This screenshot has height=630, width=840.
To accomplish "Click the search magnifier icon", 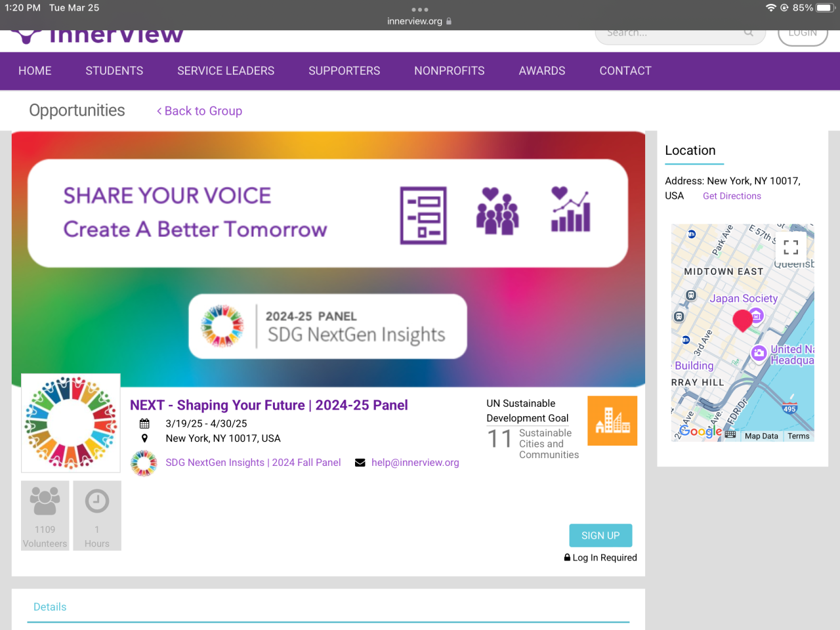I will pos(749,33).
